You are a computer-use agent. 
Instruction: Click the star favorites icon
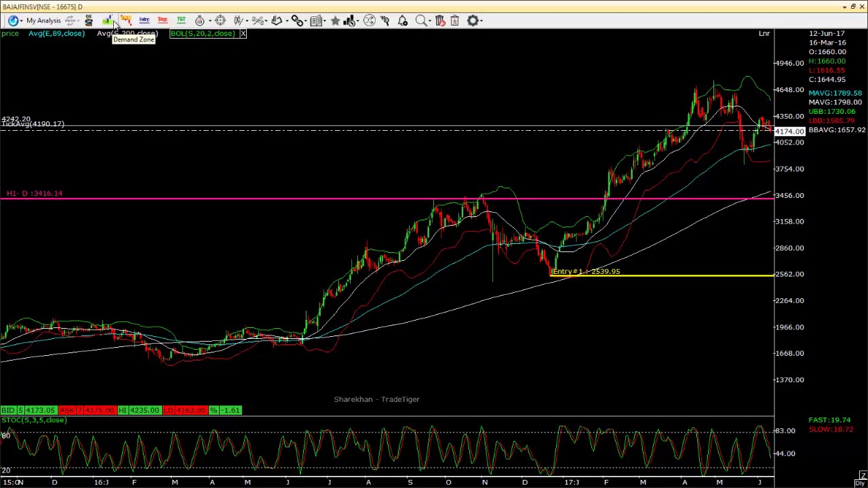pyautogui.click(x=335, y=20)
